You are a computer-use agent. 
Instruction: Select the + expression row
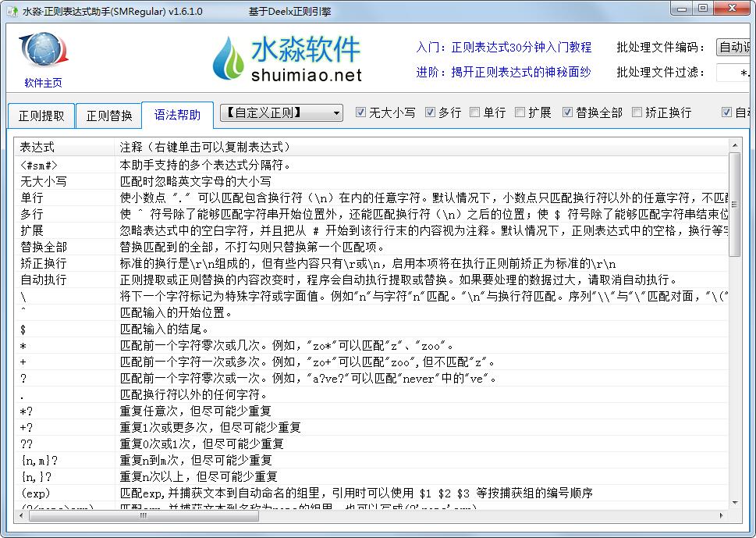coord(371,362)
